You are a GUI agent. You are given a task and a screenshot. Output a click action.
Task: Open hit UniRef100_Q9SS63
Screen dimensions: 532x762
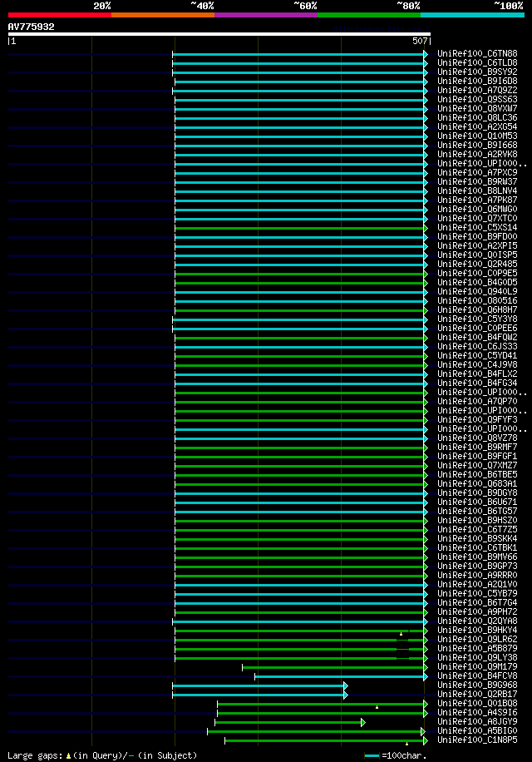[x=477, y=99]
